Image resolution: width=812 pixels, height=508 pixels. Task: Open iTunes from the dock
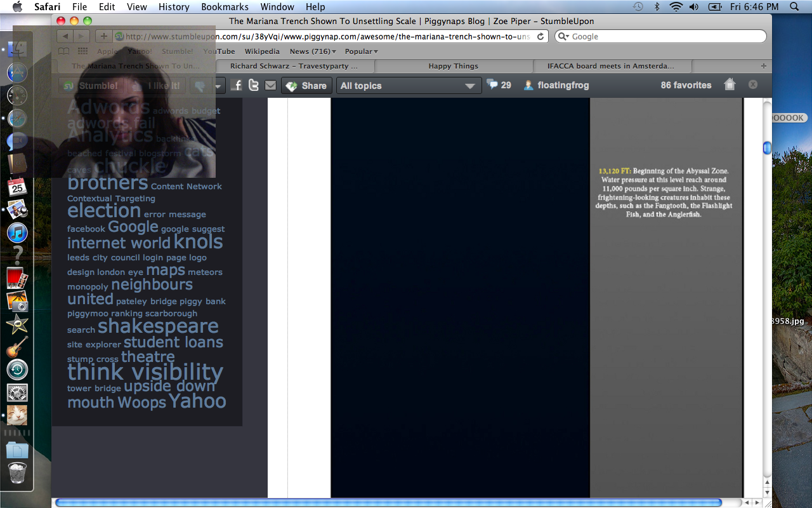17,233
